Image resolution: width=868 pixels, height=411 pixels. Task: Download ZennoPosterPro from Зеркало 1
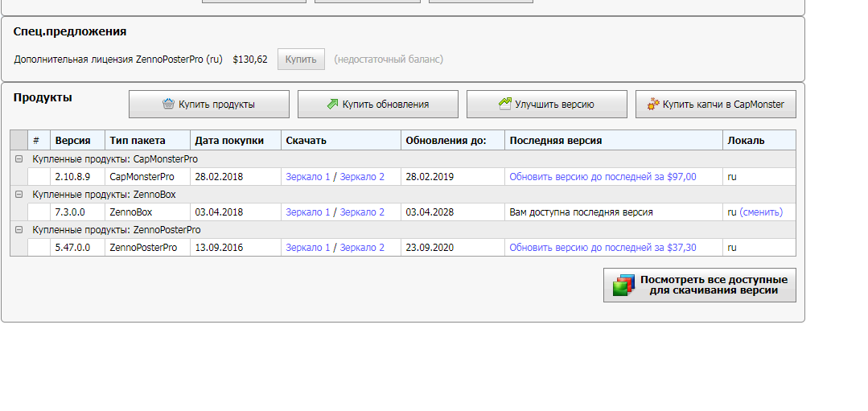click(x=308, y=248)
